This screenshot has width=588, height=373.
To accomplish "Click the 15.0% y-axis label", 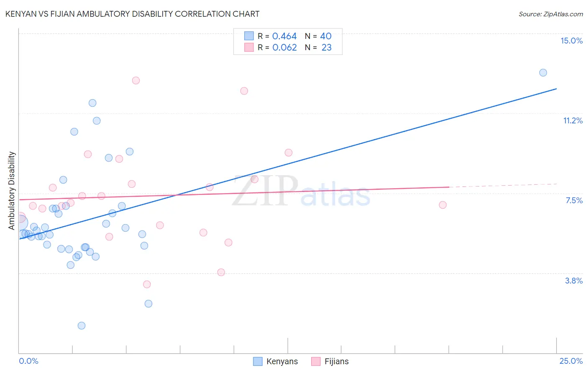I will 571,41.
